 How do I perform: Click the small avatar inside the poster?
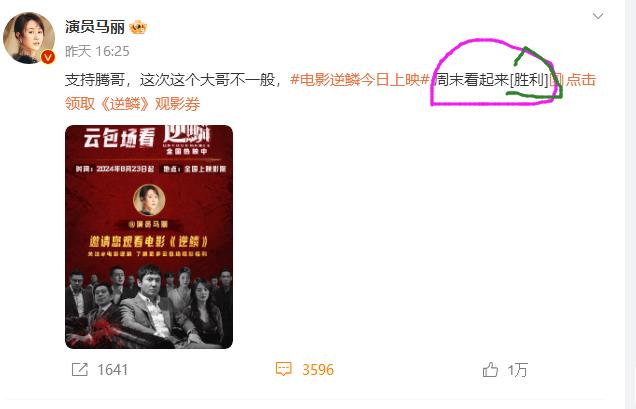149,200
